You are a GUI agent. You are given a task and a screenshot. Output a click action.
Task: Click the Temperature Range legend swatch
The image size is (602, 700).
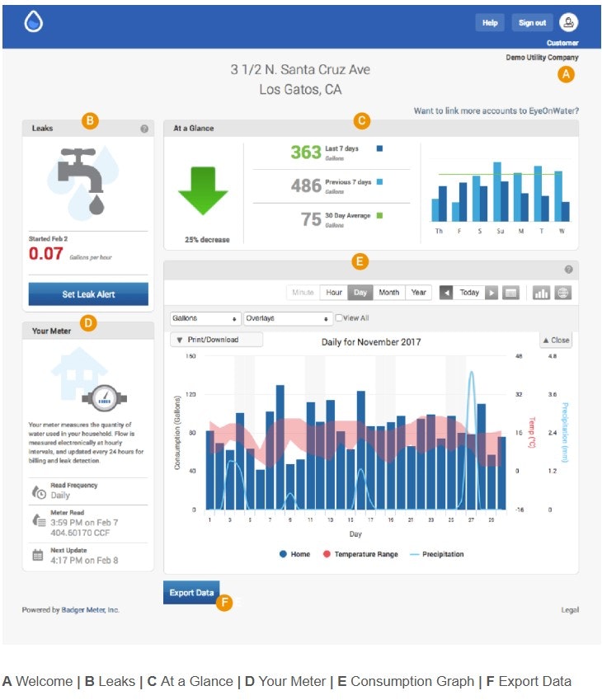point(327,554)
